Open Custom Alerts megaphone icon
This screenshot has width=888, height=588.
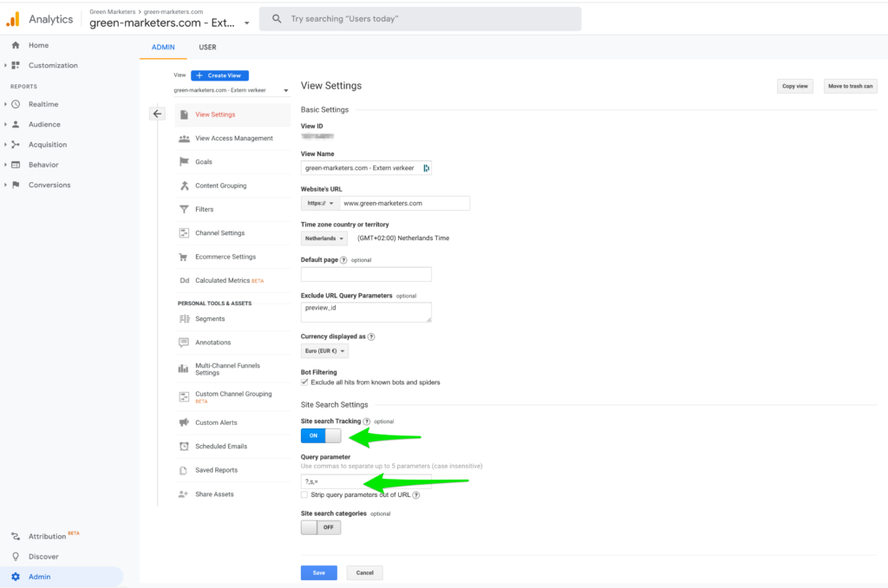[184, 422]
